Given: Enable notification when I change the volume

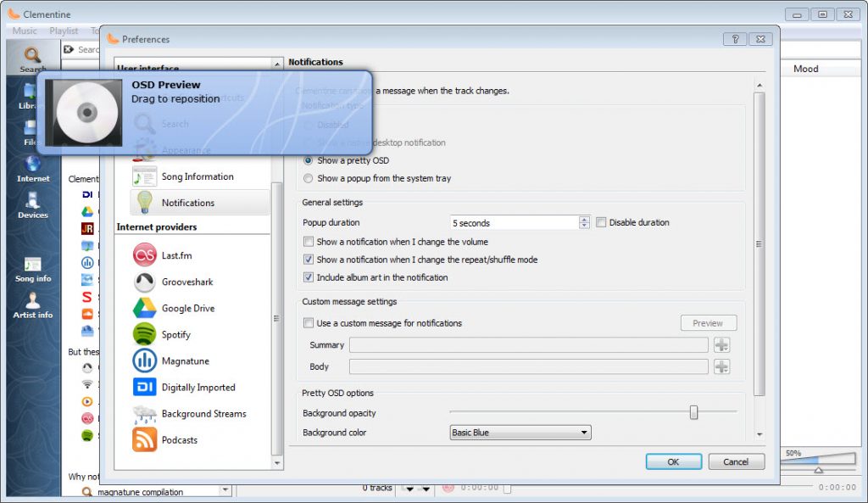Looking at the screenshot, I should [x=309, y=242].
